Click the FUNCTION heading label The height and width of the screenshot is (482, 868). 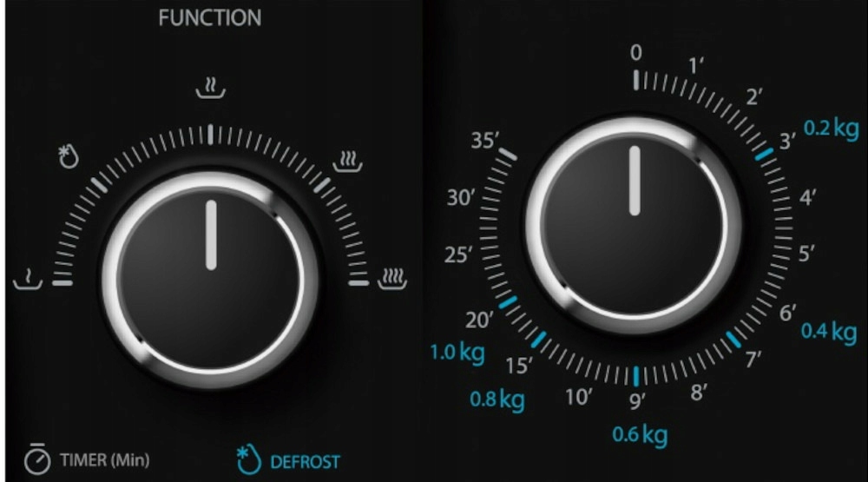(210, 18)
